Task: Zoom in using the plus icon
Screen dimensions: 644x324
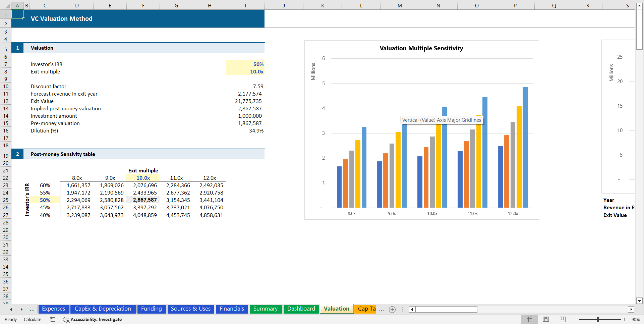Action: click(x=624, y=319)
